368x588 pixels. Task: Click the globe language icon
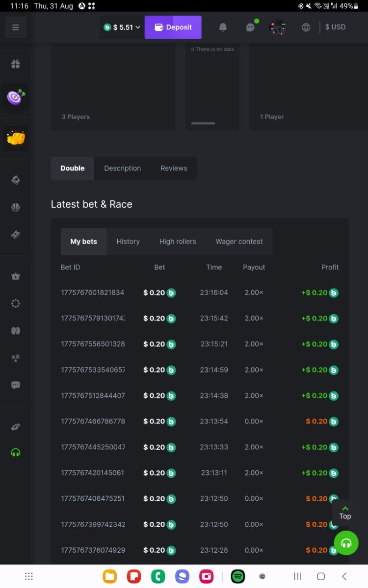point(306,27)
